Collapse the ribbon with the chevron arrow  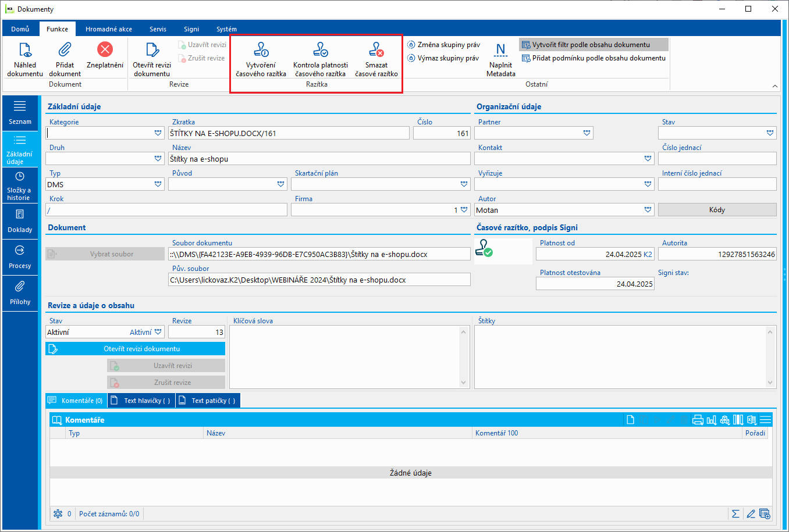774,86
